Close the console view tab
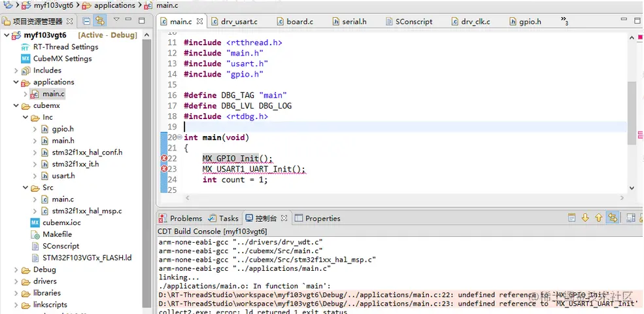The height and width of the screenshot is (314, 644). [x=284, y=218]
